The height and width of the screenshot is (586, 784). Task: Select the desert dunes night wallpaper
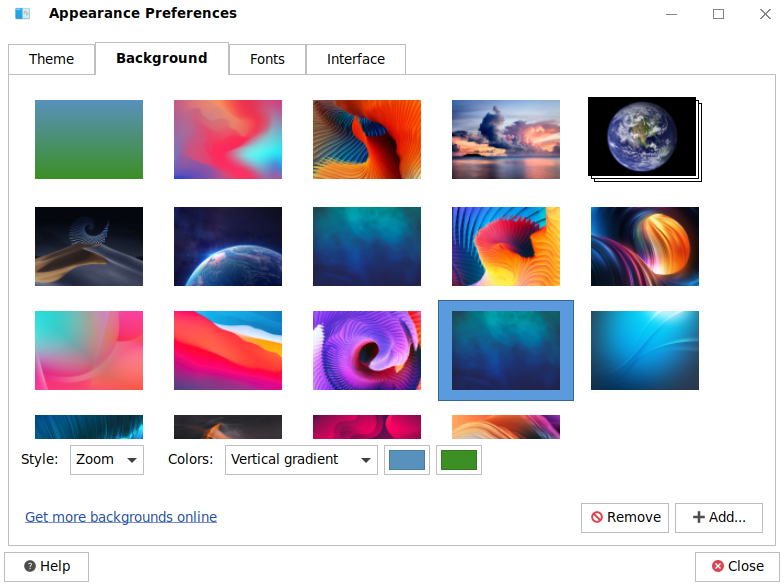tap(89, 246)
